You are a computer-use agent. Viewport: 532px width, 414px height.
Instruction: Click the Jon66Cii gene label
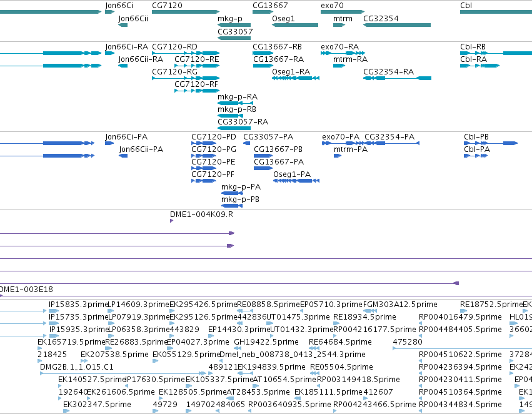(x=133, y=19)
